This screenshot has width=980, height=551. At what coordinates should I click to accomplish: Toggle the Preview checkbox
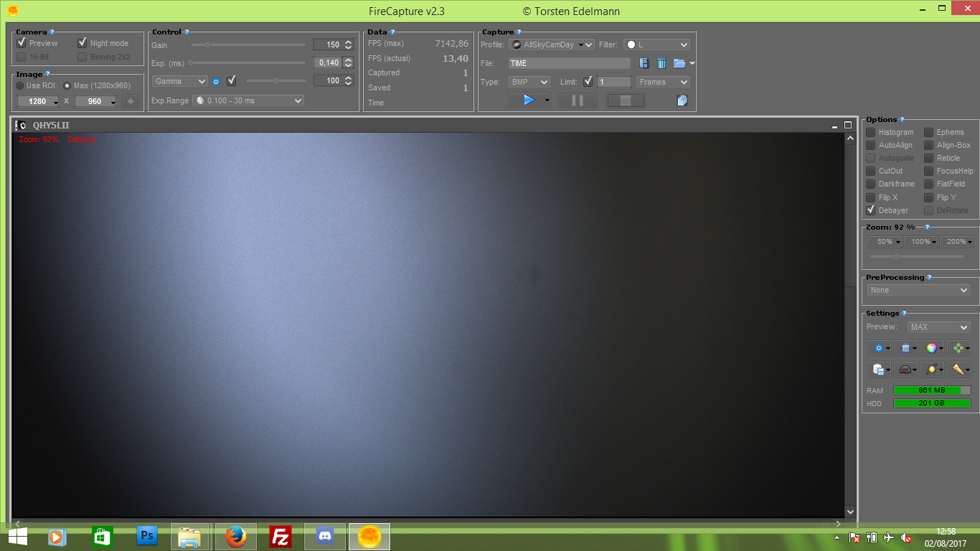22,43
